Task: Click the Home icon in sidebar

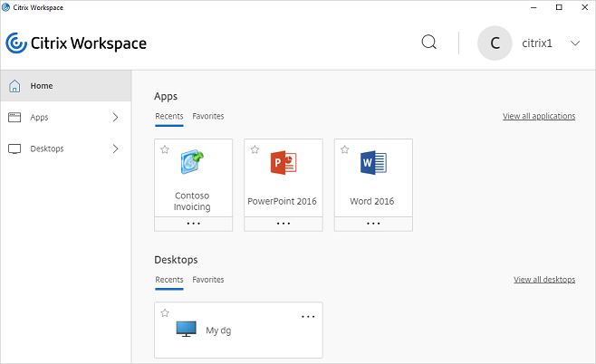Action: [x=14, y=86]
